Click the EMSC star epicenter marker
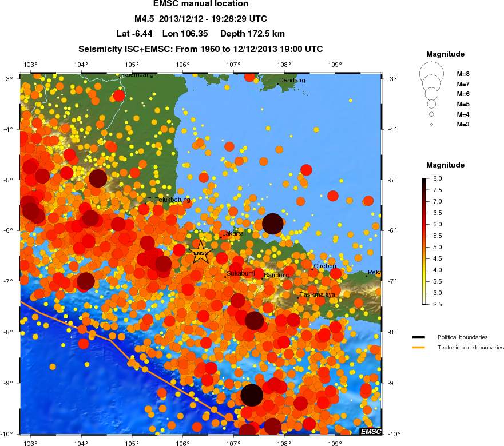The image size is (504, 446). (200, 252)
